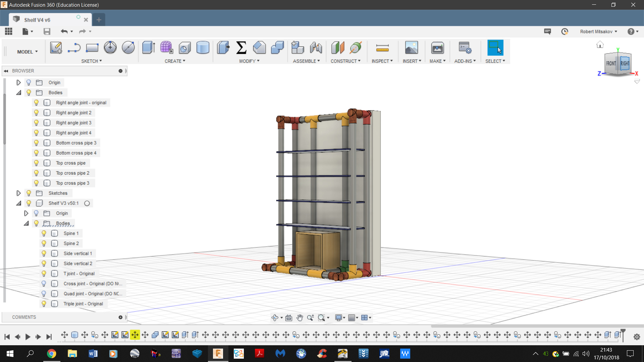The height and width of the screenshot is (362, 644).
Task: Click the Create Sketch icon
Action: pos(56,48)
